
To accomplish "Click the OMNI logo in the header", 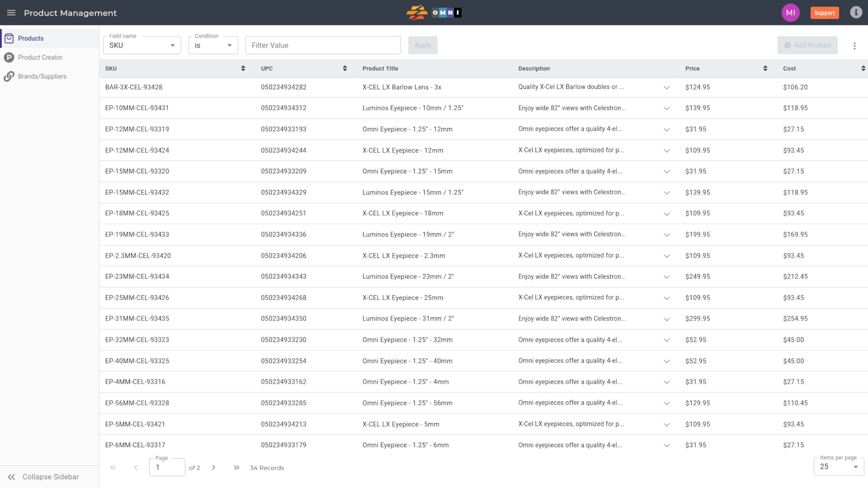I will click(434, 12).
